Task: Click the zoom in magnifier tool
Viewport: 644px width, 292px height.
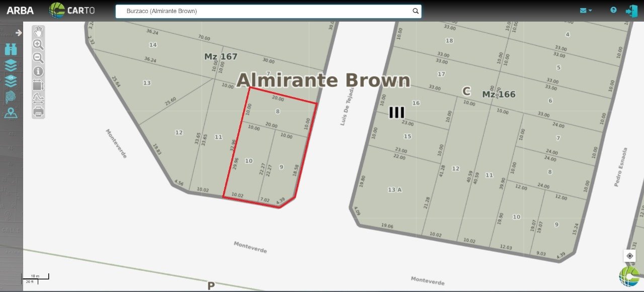Action: [x=38, y=45]
